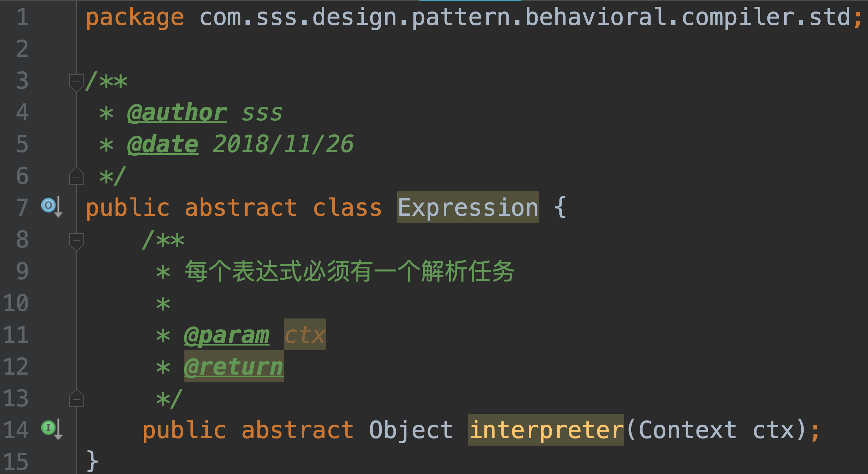Click the highlighted Expression class name

point(468,207)
